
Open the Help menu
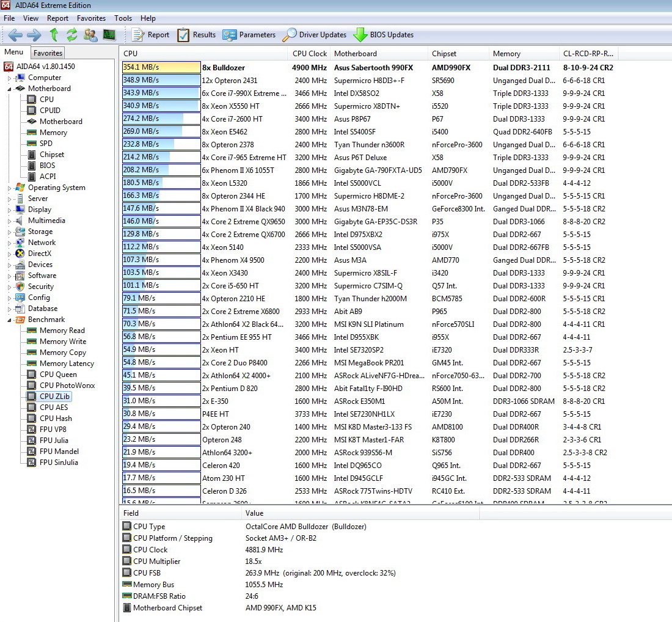[148, 18]
